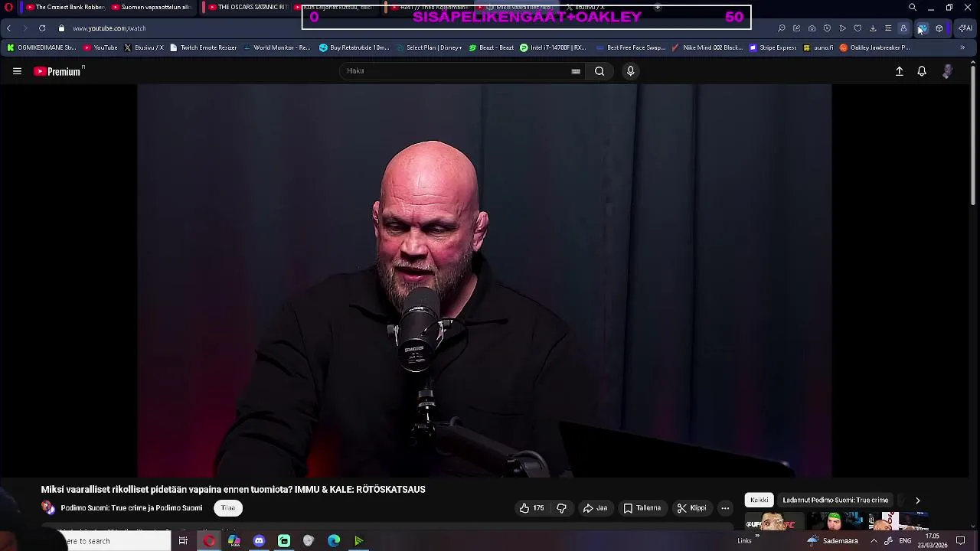Open Intel i7-14700F bookmark

pyautogui.click(x=552, y=47)
